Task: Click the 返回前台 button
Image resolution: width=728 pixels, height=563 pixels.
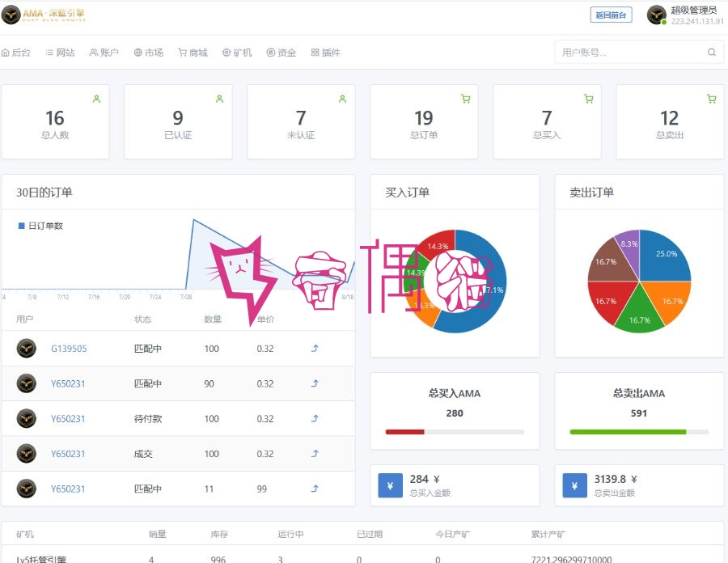Action: (611, 15)
